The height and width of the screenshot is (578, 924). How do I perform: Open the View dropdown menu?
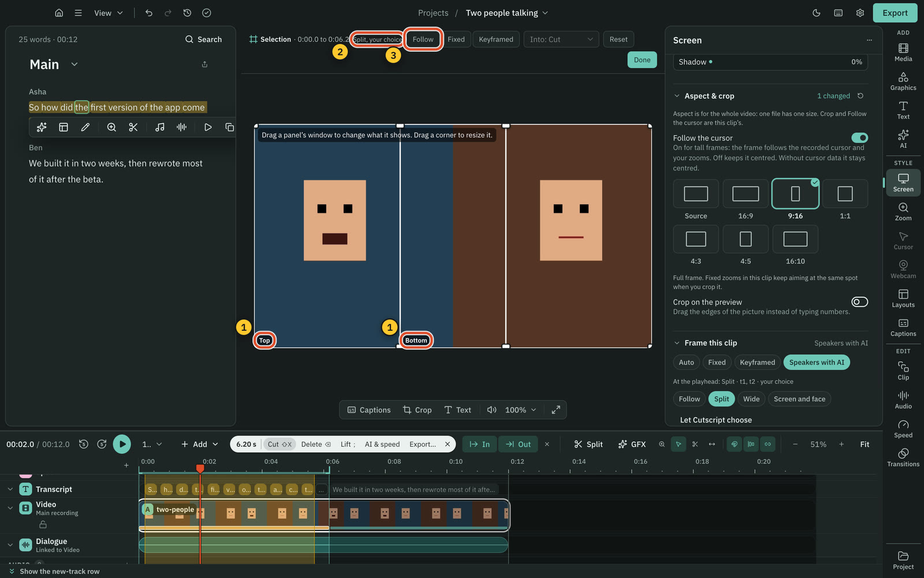(x=109, y=13)
